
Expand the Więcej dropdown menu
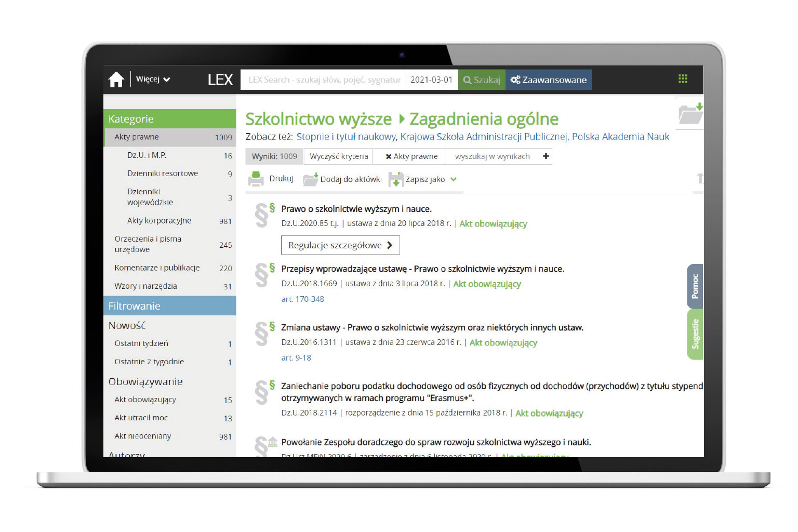pyautogui.click(x=153, y=79)
